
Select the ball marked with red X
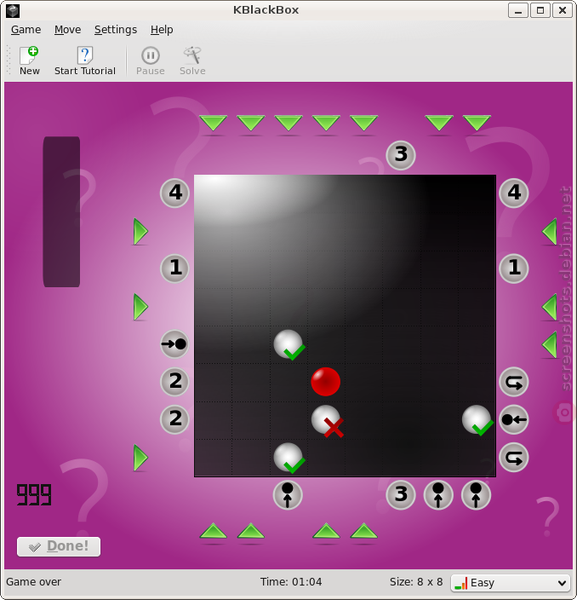(x=326, y=420)
